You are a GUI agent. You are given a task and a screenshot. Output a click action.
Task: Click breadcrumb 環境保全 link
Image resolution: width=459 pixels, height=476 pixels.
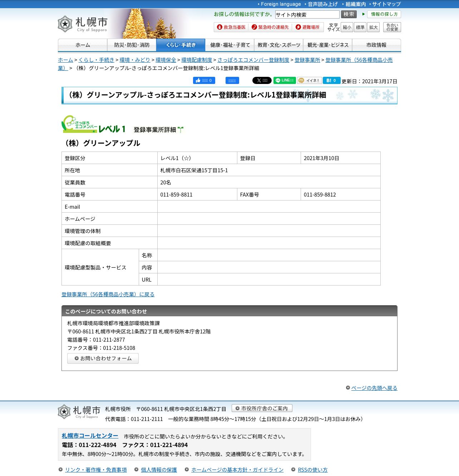tap(166, 60)
